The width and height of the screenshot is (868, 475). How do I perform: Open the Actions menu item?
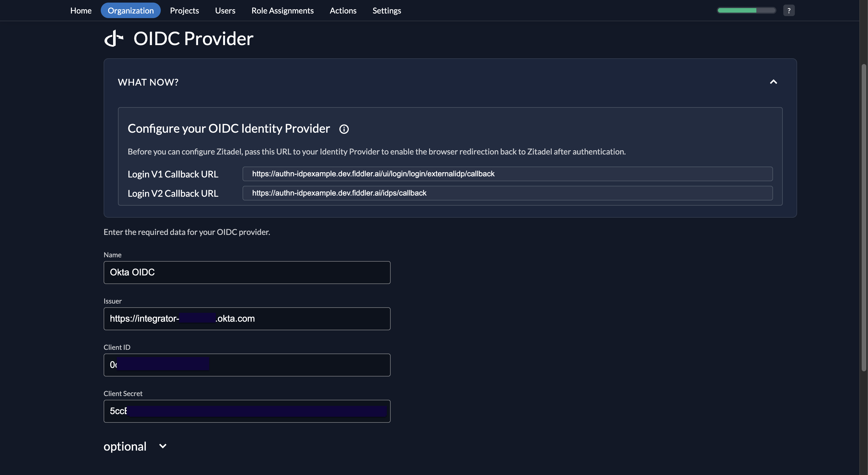tap(343, 10)
